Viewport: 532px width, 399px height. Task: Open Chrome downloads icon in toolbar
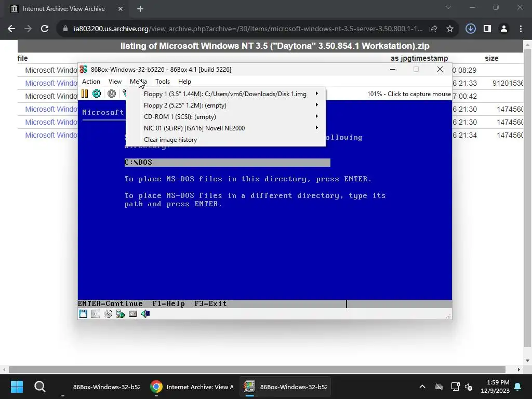470,29
